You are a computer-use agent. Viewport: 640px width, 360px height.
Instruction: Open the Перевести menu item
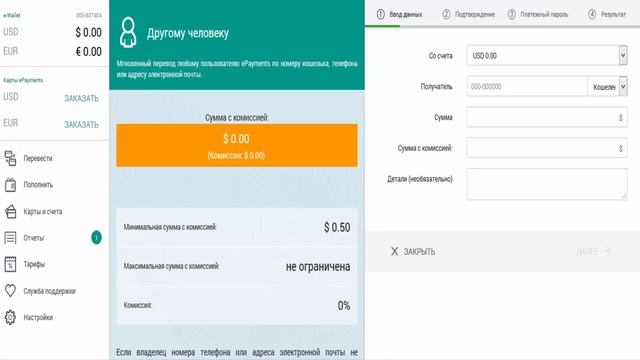(x=38, y=158)
